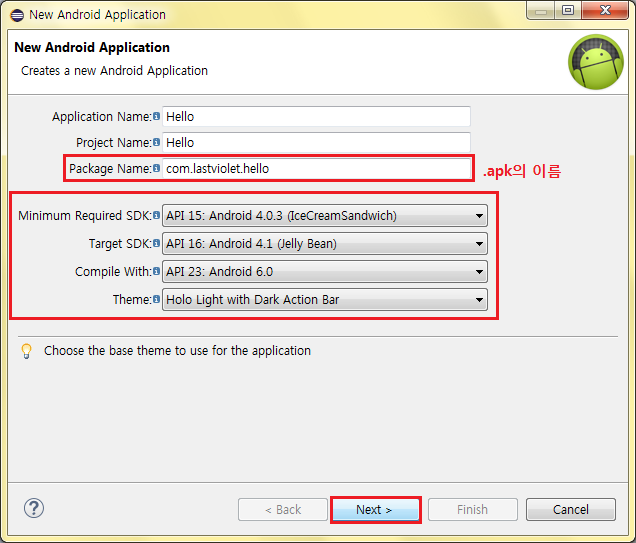Screen dimensions: 636x543
Task: Maximize the dialog window
Action: [568, 10]
